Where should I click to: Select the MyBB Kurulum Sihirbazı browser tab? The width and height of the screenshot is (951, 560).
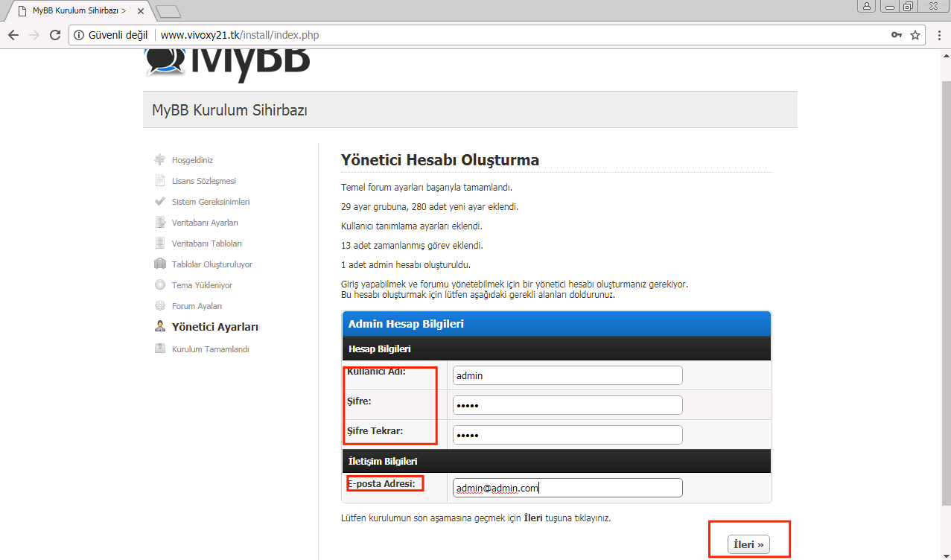pos(77,11)
